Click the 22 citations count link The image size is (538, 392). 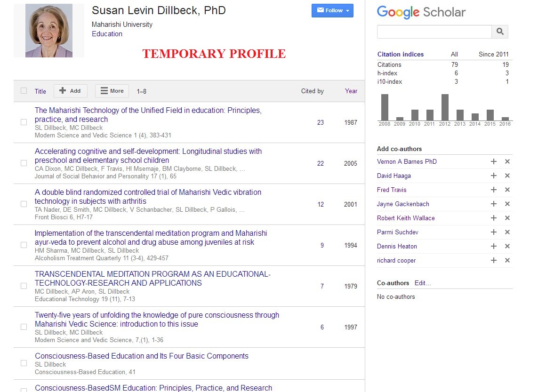[x=321, y=163]
